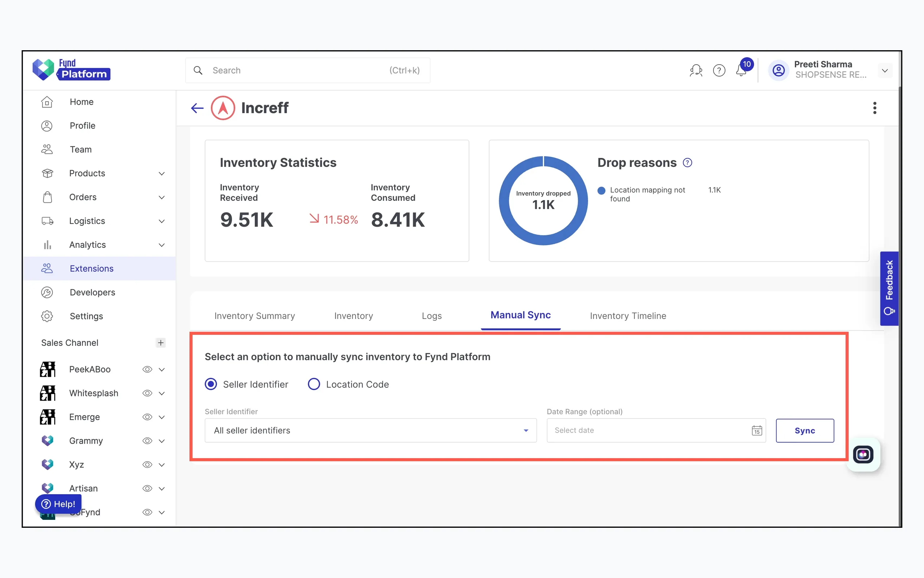Click the user avatar icon
The width and height of the screenshot is (924, 578).
[x=779, y=70]
